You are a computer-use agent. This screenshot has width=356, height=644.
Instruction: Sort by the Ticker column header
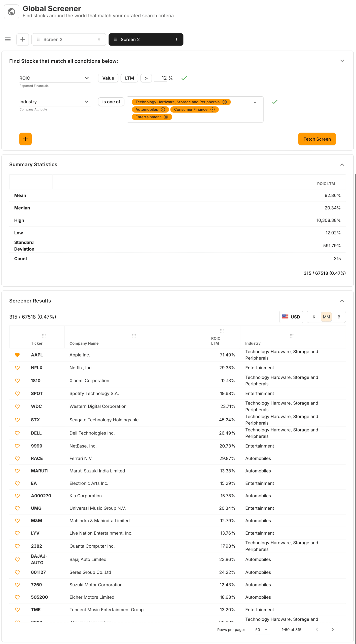coord(37,343)
